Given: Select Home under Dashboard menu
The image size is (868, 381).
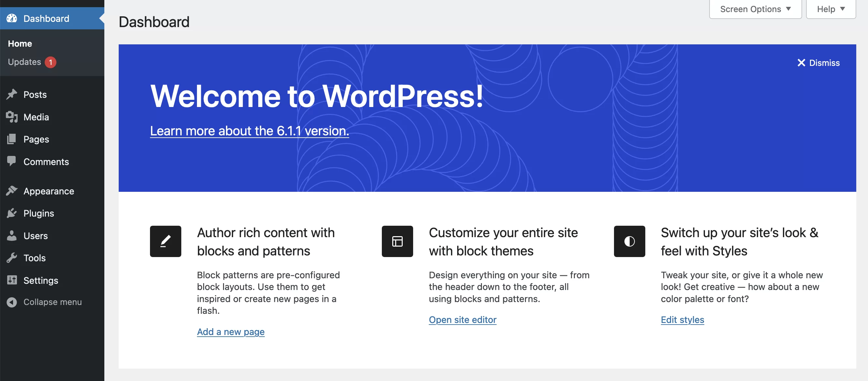Looking at the screenshot, I should [x=19, y=43].
